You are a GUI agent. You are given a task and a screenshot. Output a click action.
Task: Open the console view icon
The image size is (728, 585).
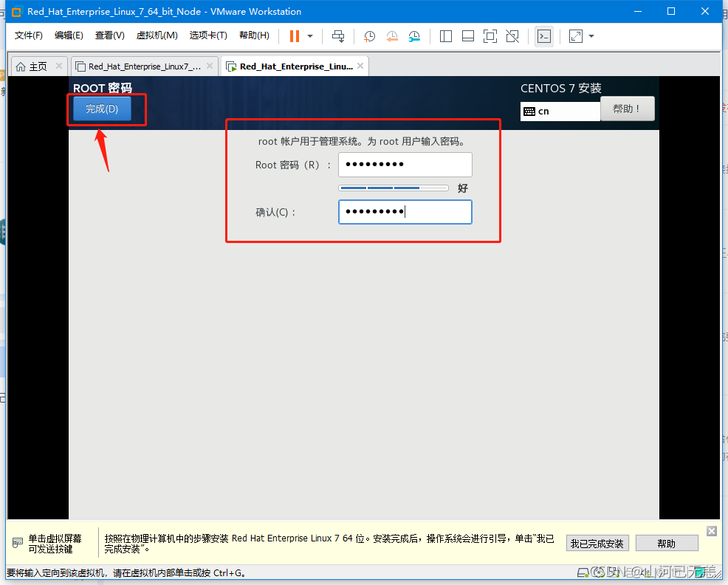coord(544,36)
